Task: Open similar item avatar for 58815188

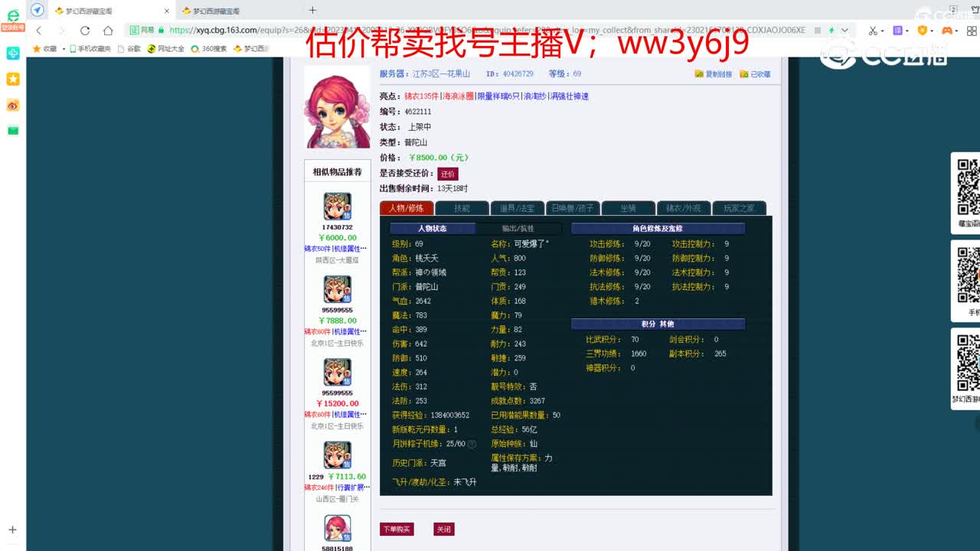Action: click(x=337, y=528)
